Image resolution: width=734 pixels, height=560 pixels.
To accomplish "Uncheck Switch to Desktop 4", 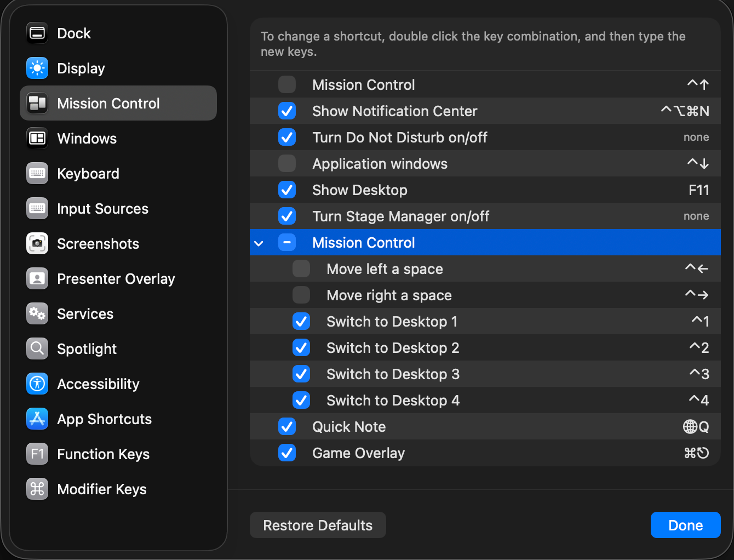I will 301,400.
